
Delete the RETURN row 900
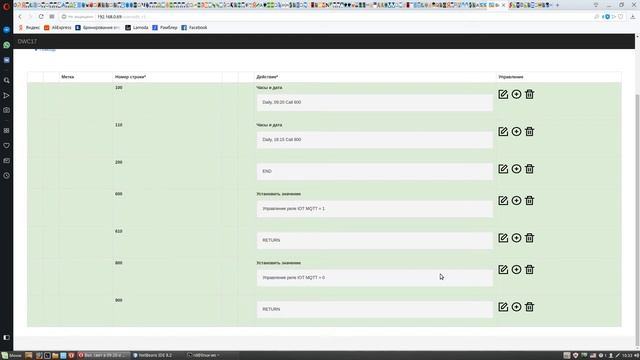(x=529, y=307)
